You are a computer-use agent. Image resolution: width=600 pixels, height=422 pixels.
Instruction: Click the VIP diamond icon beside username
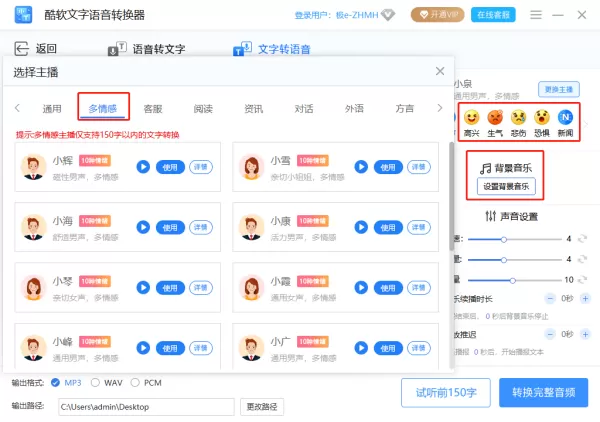388,15
